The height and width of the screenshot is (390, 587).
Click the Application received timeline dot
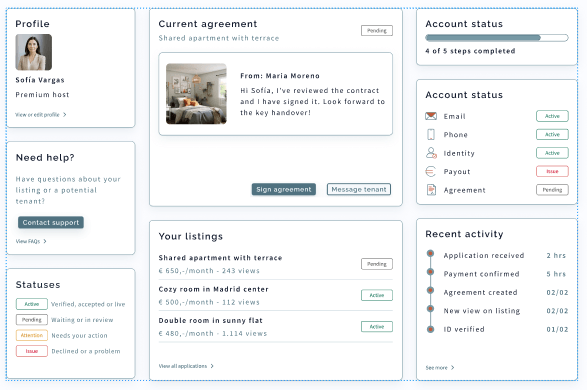(431, 253)
